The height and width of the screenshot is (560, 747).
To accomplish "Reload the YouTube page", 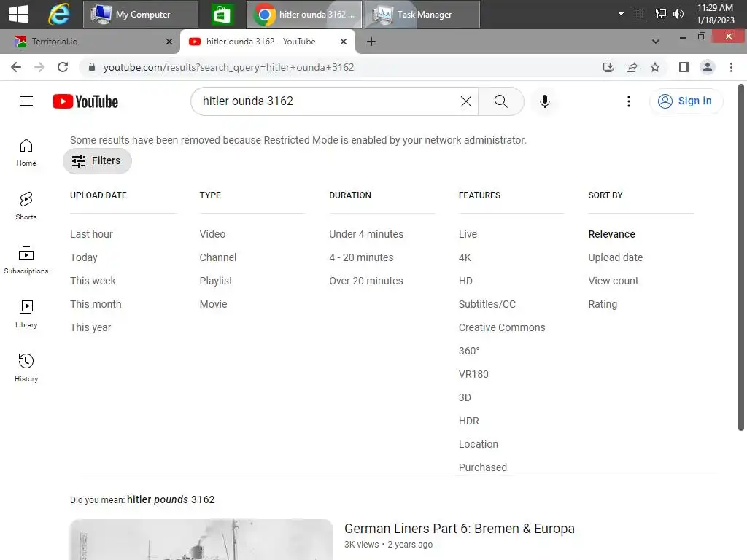I will tap(63, 67).
